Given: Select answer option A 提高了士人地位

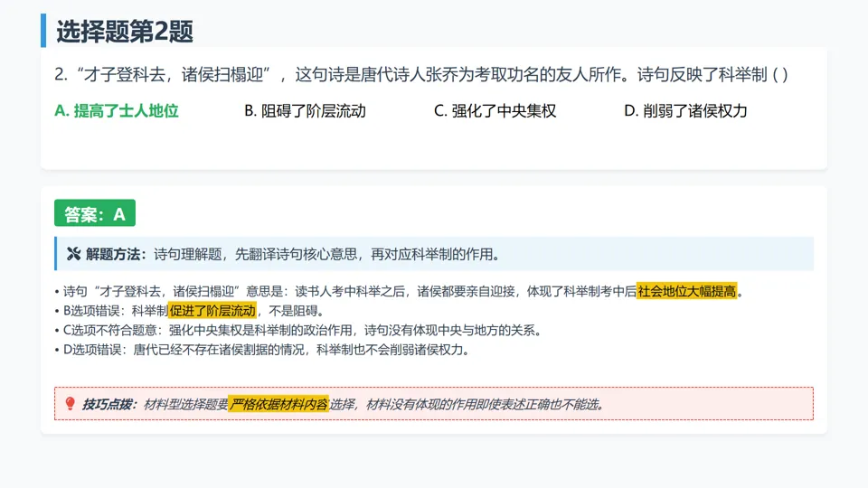Looking at the screenshot, I should [117, 111].
